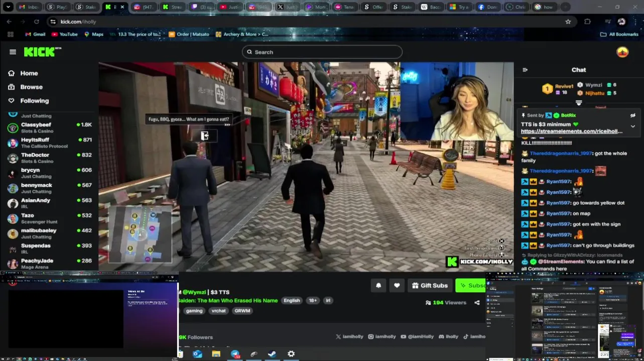The height and width of the screenshot is (361, 644).
Task: Open the tab search dropdown arrow
Action: click(8, 7)
